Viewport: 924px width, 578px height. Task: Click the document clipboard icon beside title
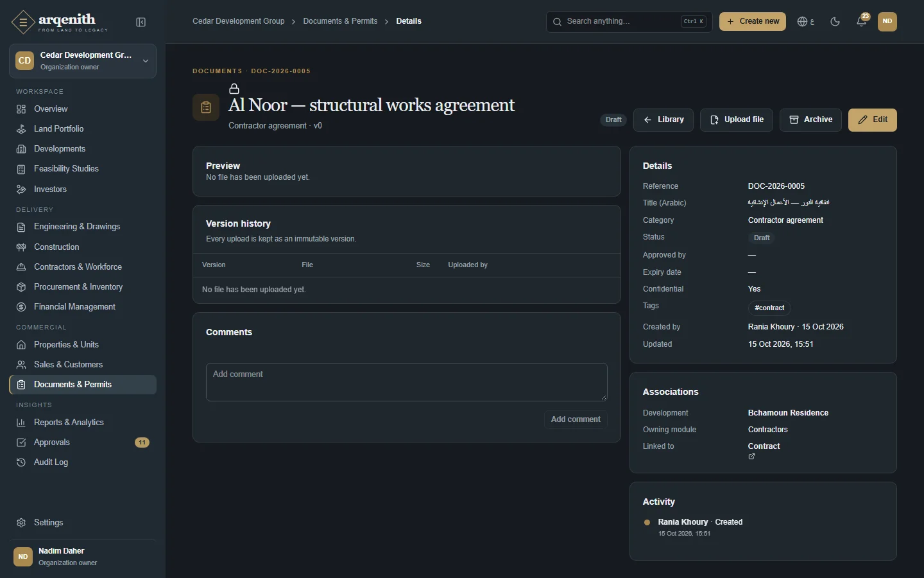coord(206,107)
